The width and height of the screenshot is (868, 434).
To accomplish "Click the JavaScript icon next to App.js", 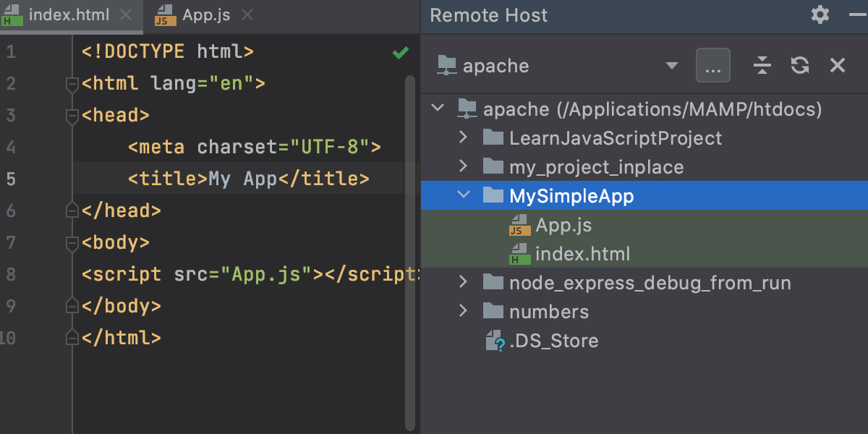I will click(x=518, y=225).
